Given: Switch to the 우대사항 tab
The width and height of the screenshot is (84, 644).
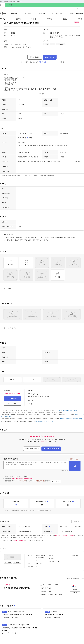Looking at the screenshot, I should (x=34, y=19).
